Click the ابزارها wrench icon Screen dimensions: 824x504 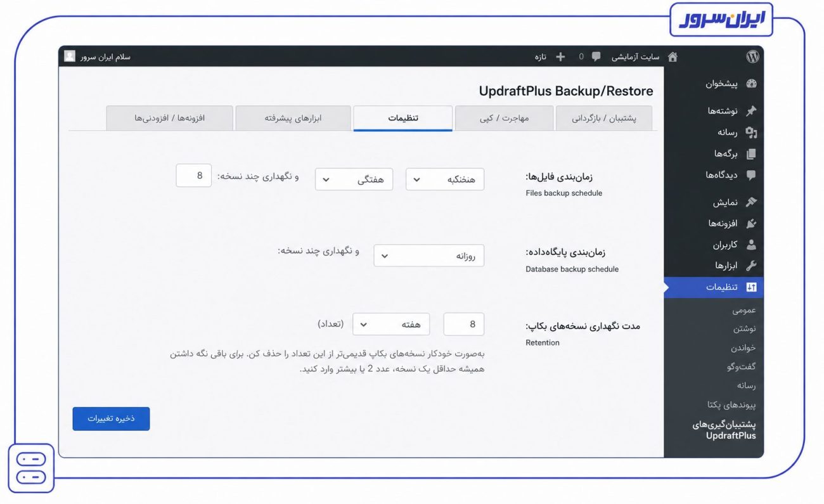[x=752, y=266]
